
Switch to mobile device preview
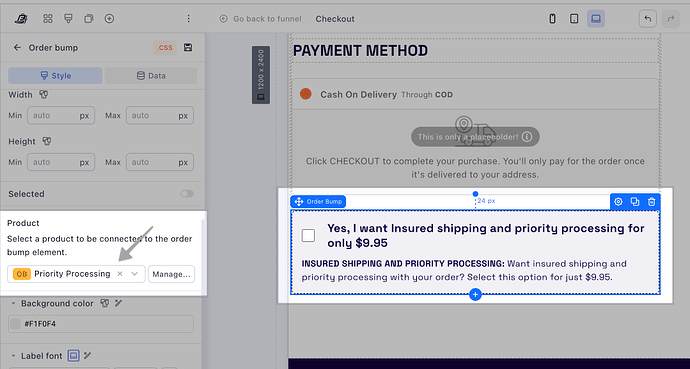point(552,18)
